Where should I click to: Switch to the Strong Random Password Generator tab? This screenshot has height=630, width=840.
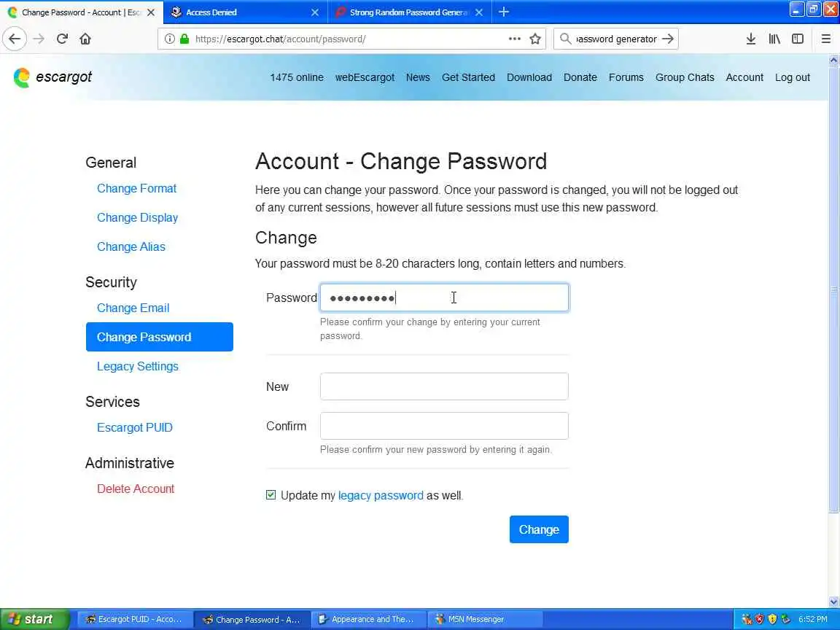[408, 12]
